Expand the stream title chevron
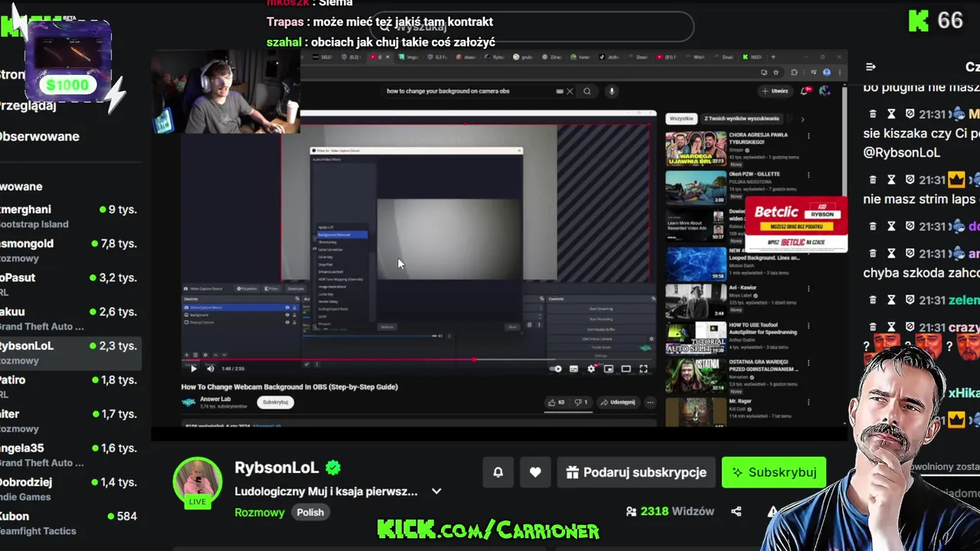Viewport: 980px width, 551px height. click(x=436, y=491)
